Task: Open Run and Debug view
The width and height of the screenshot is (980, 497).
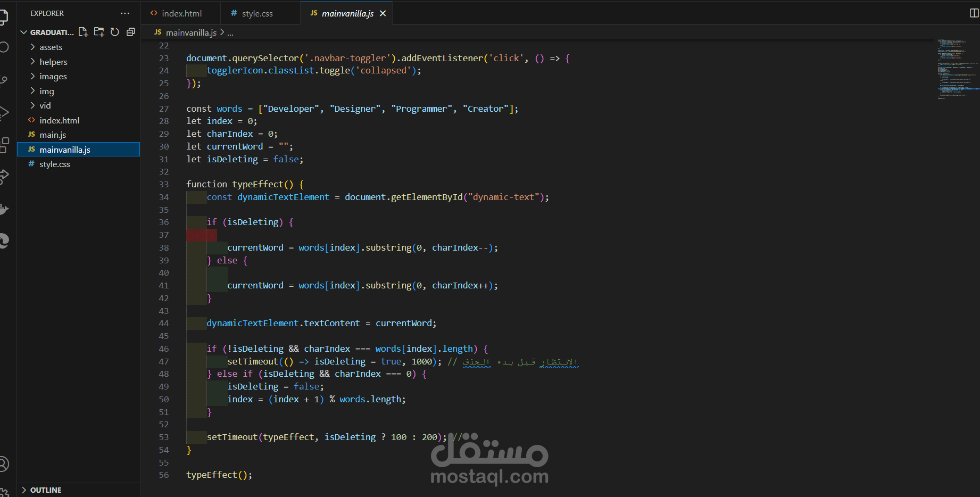Action: (x=3, y=112)
